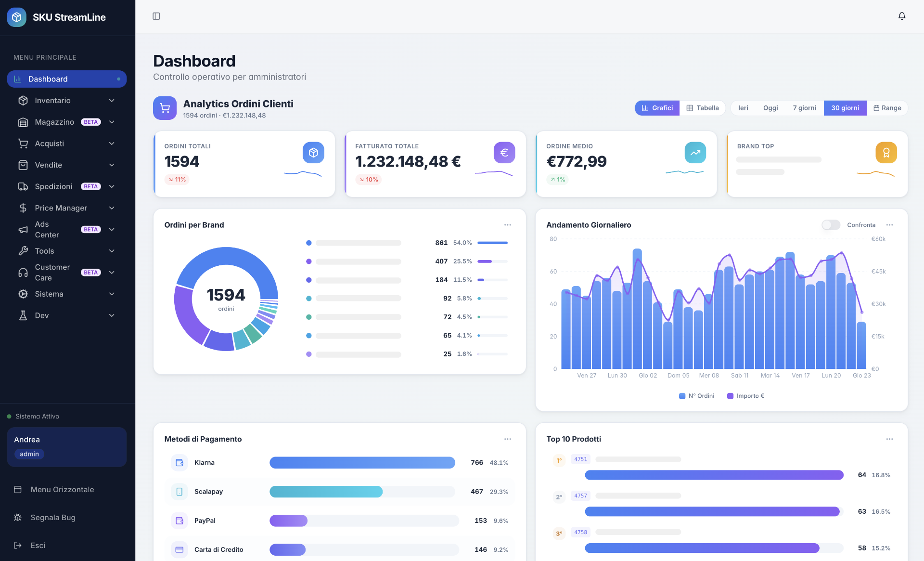Image resolution: width=924 pixels, height=561 pixels.
Task: Click the Segnala Bug option
Action: point(53,517)
